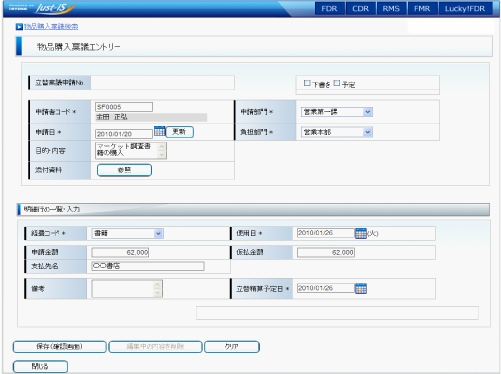Click the (火) weekday label
501x374 pixels.
click(373, 234)
